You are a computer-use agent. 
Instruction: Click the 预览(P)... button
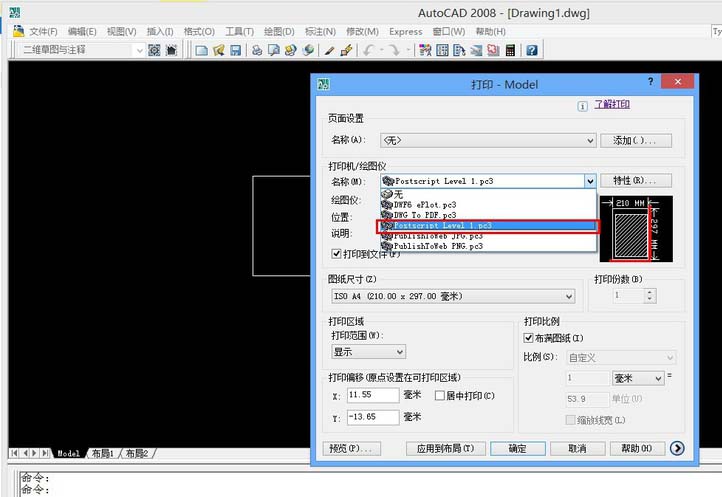click(352, 448)
